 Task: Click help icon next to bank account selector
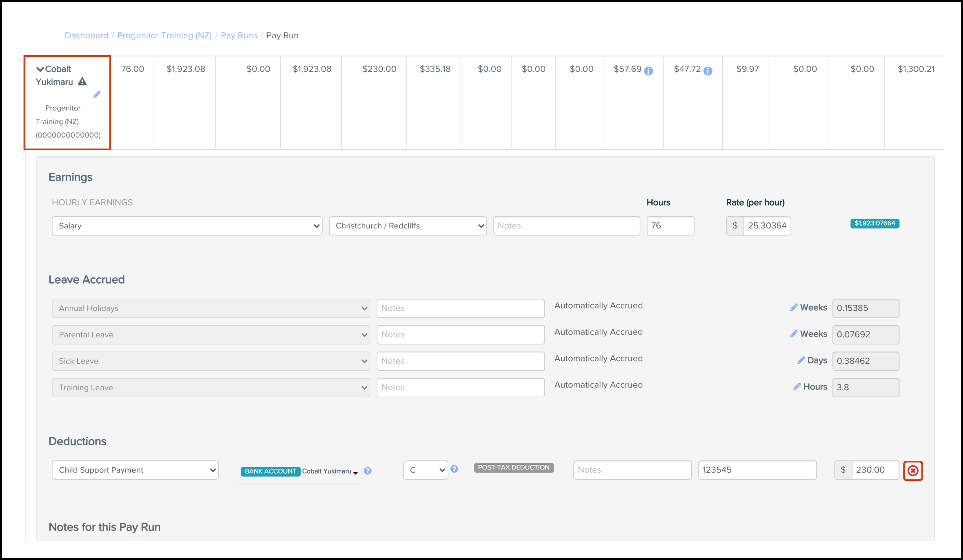pos(368,471)
